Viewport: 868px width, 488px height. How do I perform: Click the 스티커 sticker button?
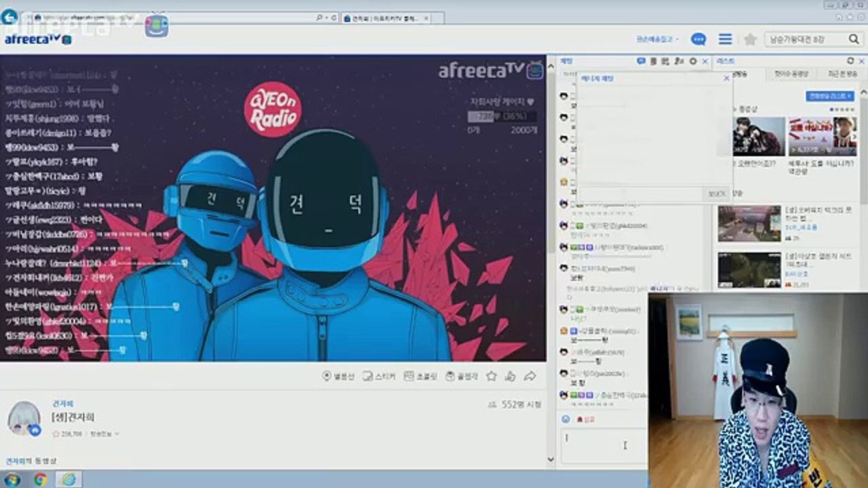click(378, 376)
